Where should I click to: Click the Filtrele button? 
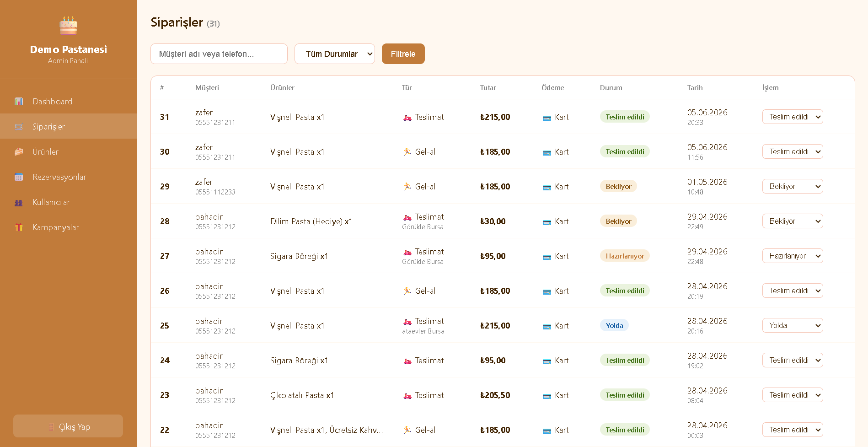pos(403,54)
